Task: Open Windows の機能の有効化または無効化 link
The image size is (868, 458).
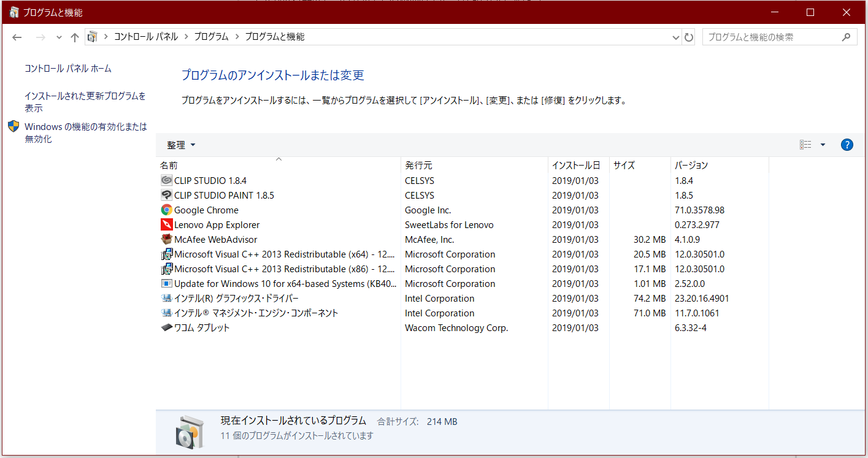Action: pos(86,133)
